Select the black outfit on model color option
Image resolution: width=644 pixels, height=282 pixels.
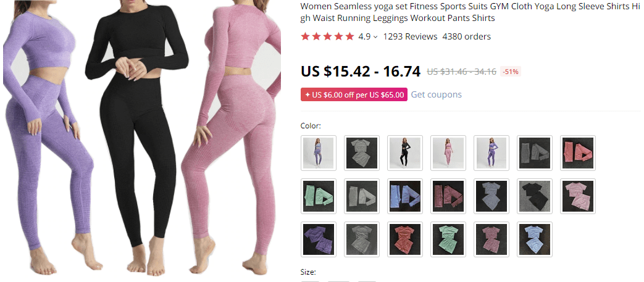(x=405, y=153)
